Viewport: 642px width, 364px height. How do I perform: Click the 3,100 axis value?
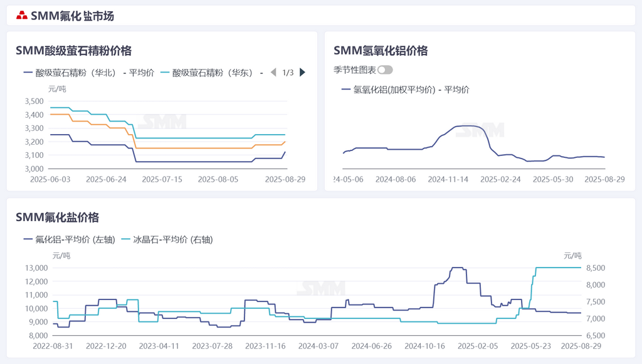pyautogui.click(x=34, y=155)
